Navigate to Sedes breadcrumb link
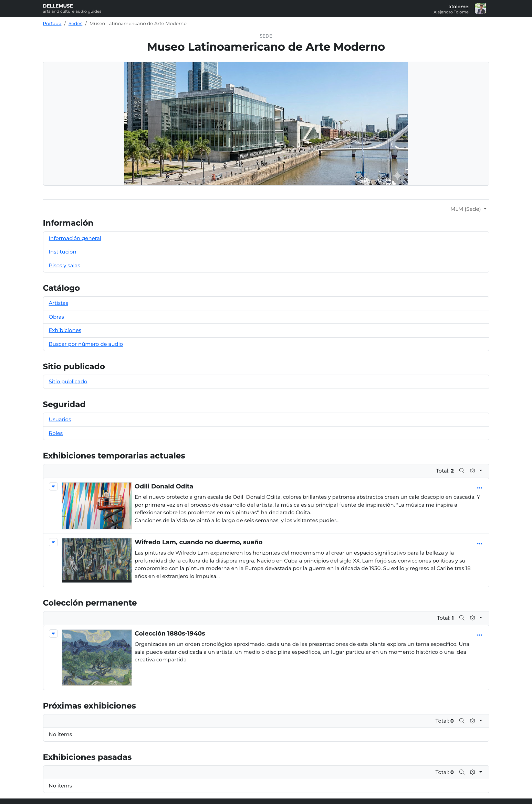Screen dimensions: 532x804 coord(75,23)
